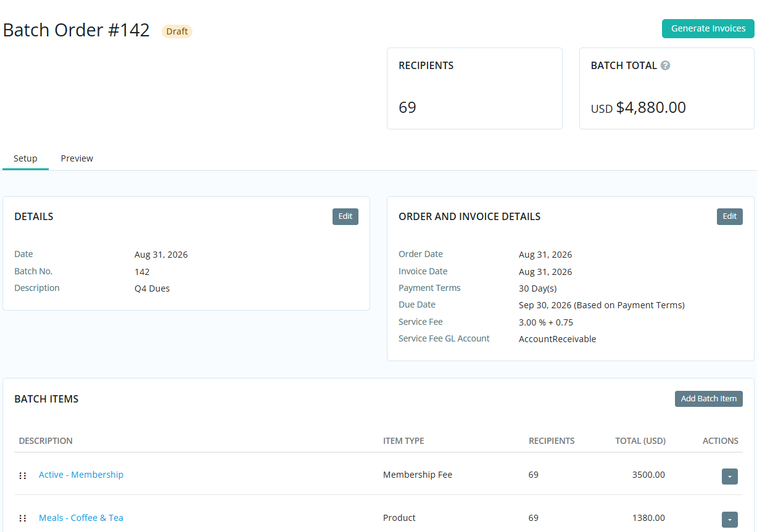
Task: Click the Recipients card showing 69
Action: [474, 88]
